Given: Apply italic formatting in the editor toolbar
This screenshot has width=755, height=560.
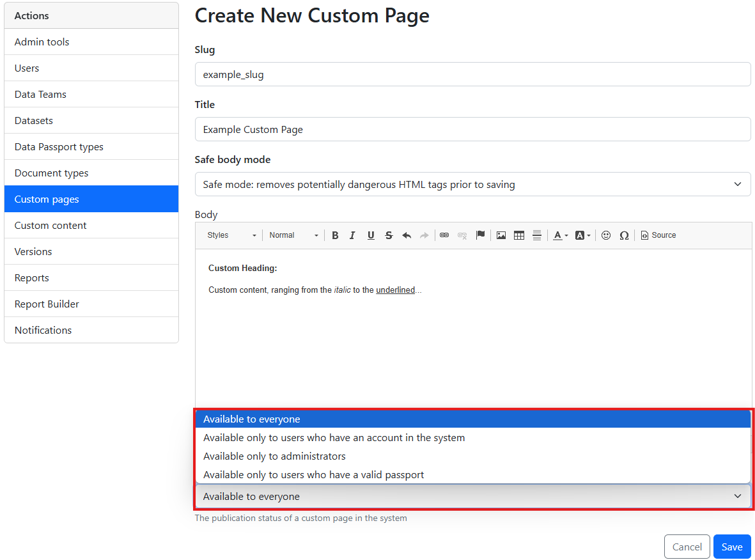Looking at the screenshot, I should coord(352,235).
